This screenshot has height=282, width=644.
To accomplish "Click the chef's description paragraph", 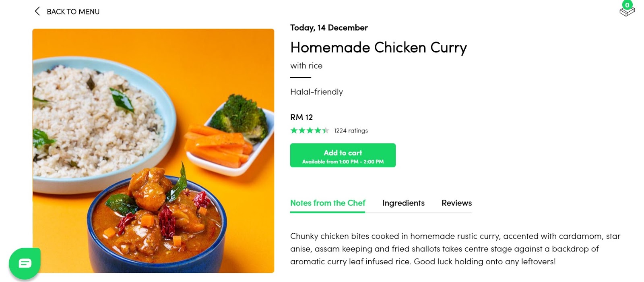I will (x=455, y=249).
